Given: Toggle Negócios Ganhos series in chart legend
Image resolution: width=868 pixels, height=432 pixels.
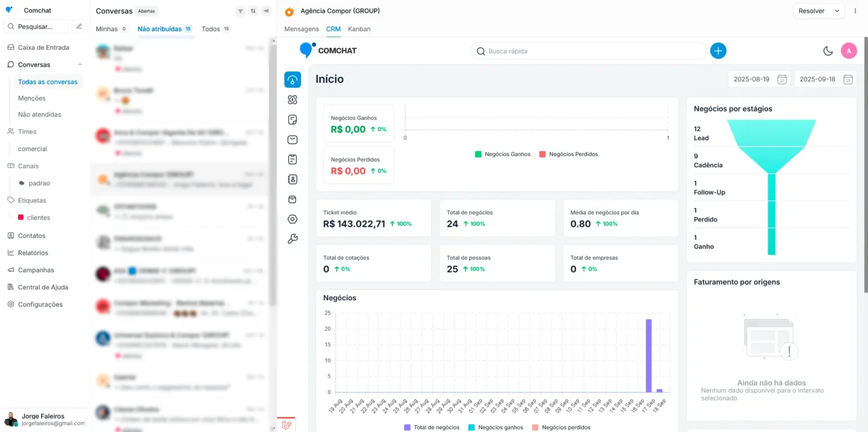Looking at the screenshot, I should [x=502, y=154].
